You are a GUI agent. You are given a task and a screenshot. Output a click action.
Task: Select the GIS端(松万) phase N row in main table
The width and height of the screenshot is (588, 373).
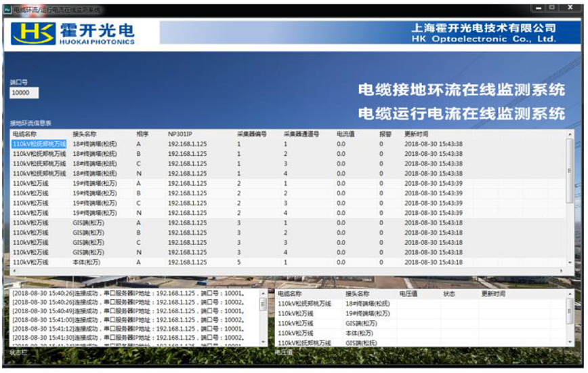pyautogui.click(x=288, y=252)
